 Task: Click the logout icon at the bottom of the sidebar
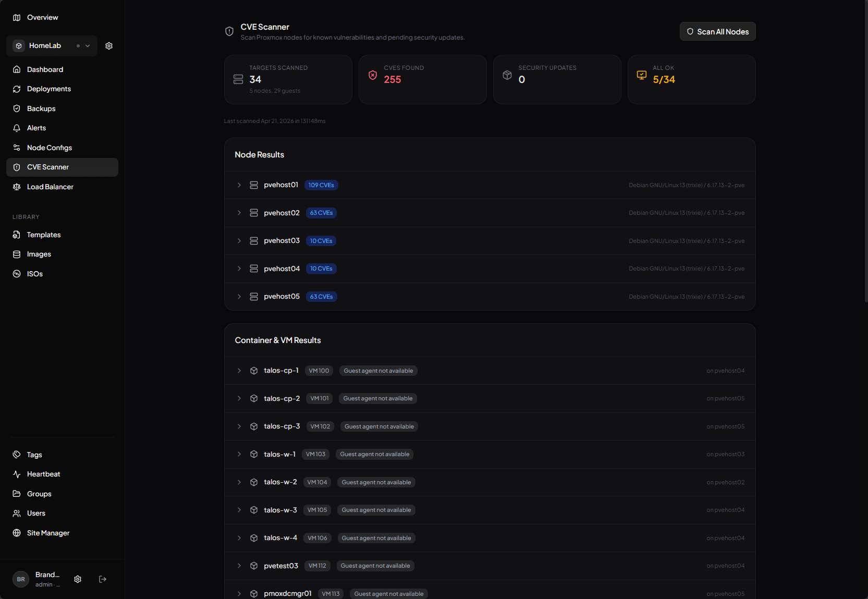point(103,579)
